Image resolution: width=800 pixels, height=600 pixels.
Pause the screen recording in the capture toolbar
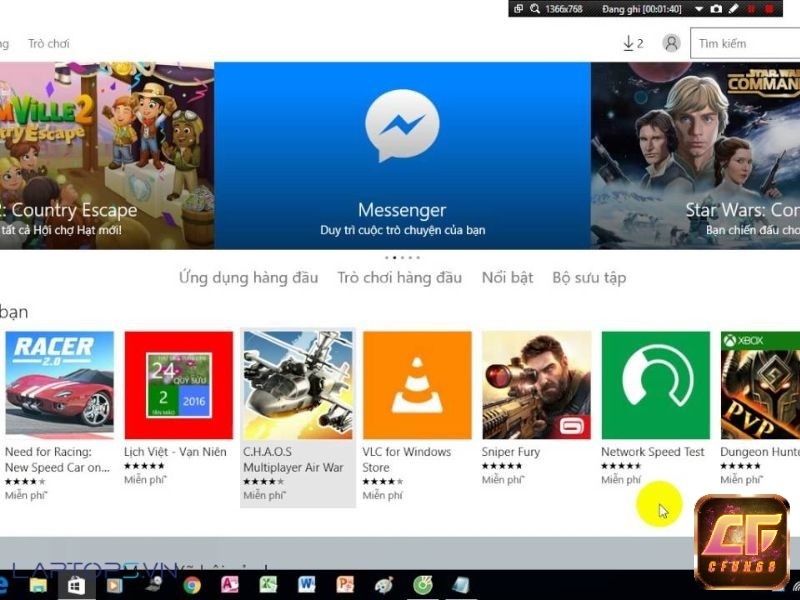751,9
